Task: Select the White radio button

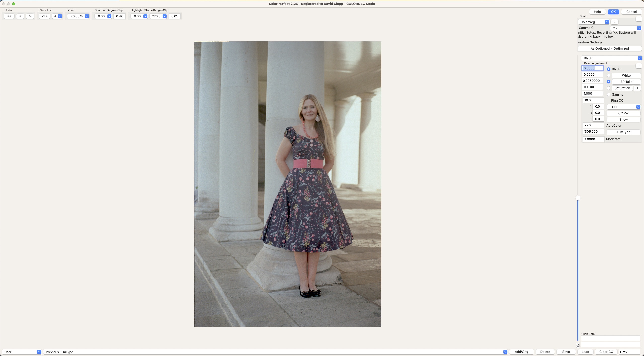Action: point(609,75)
